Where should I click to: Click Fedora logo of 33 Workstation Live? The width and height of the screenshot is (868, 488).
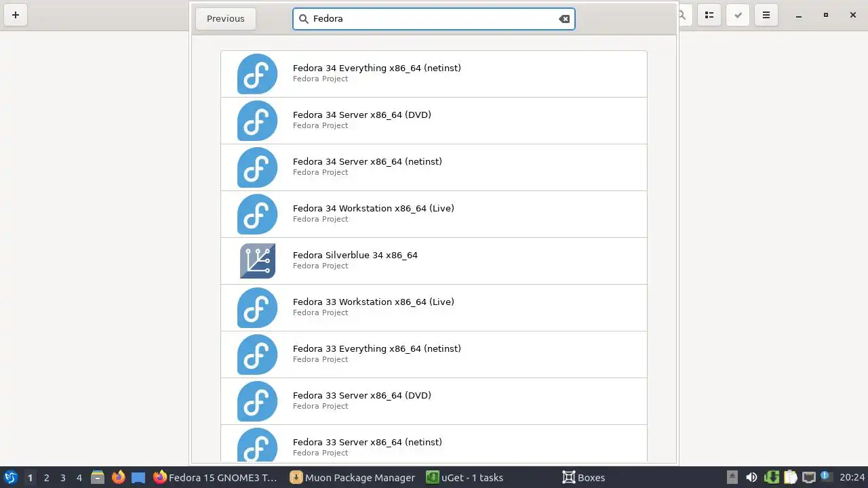click(x=257, y=308)
